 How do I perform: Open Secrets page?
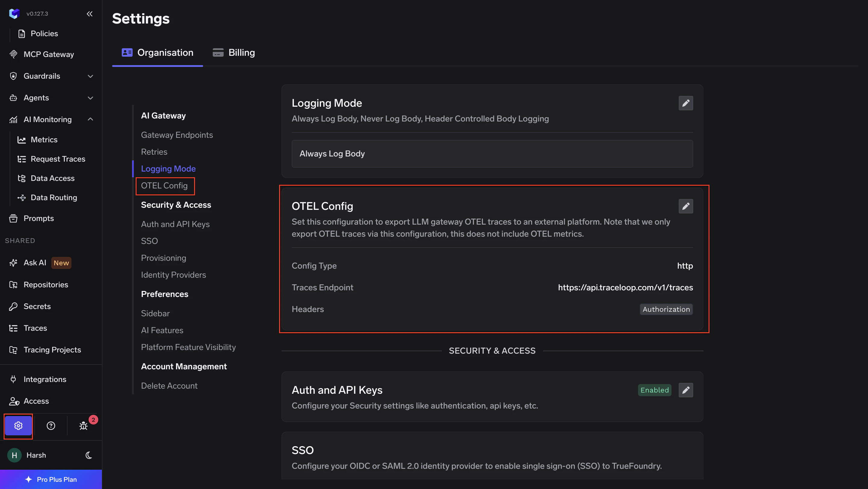point(37,306)
